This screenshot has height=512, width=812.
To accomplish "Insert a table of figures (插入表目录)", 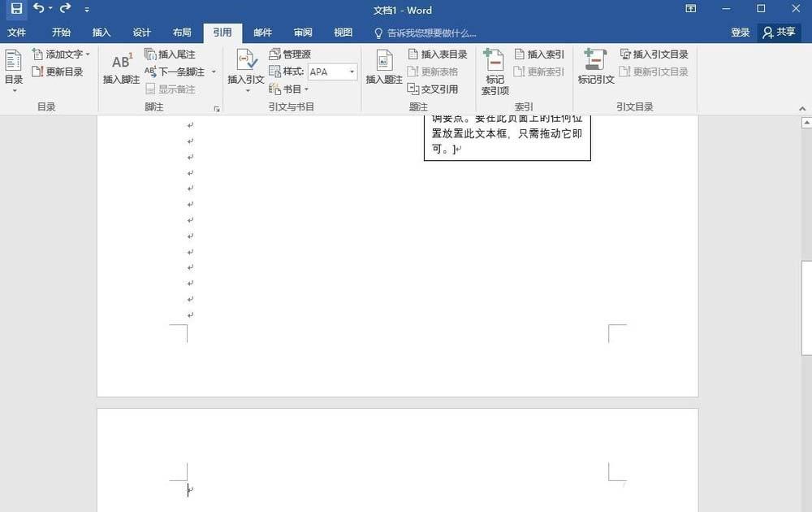I will coord(436,54).
